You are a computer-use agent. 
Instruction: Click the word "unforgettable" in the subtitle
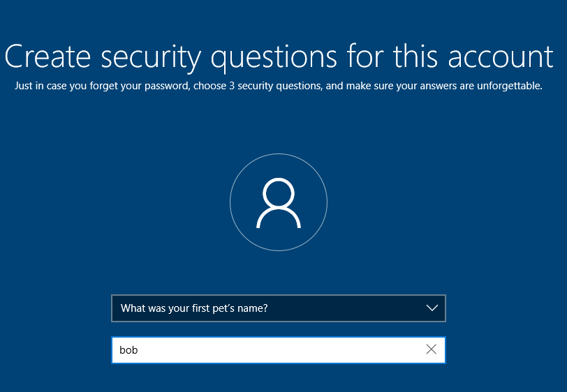pyautogui.click(x=510, y=86)
